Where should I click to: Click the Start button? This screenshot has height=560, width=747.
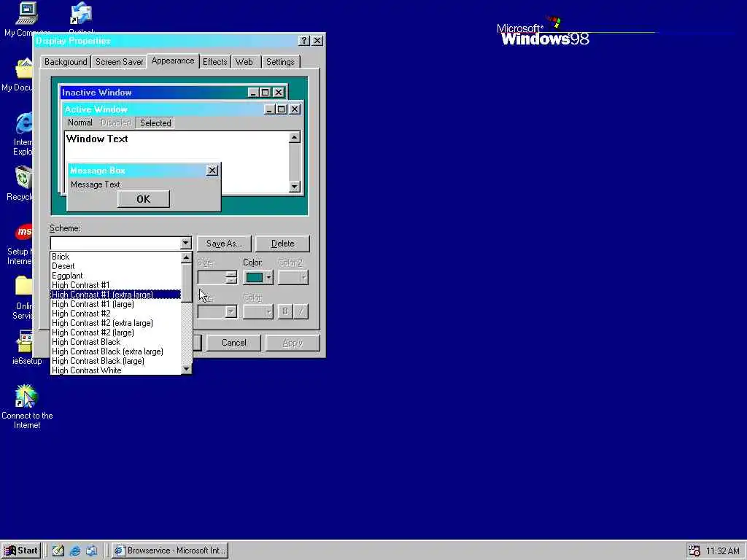tap(21, 551)
